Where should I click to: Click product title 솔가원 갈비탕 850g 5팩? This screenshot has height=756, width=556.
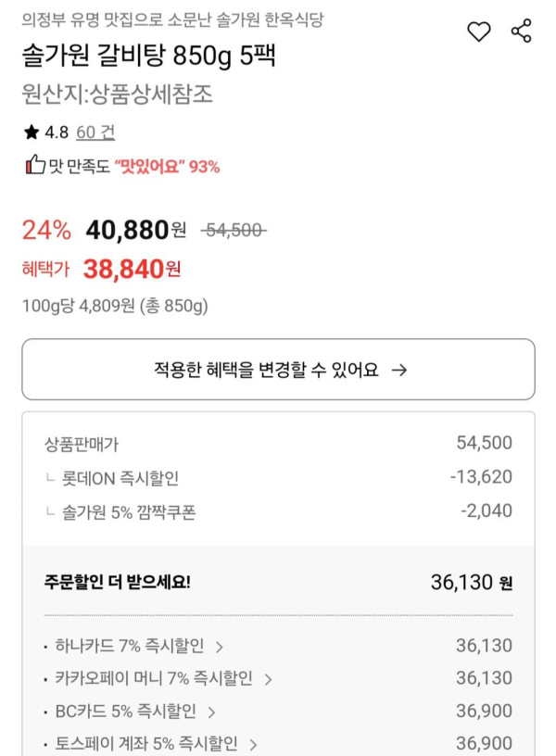pyautogui.click(x=148, y=57)
